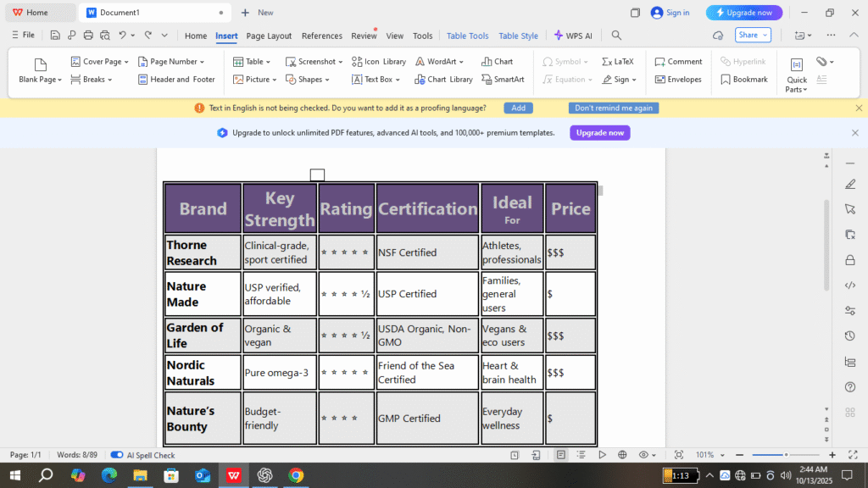Open Google Chrome from the taskbar

click(x=296, y=475)
